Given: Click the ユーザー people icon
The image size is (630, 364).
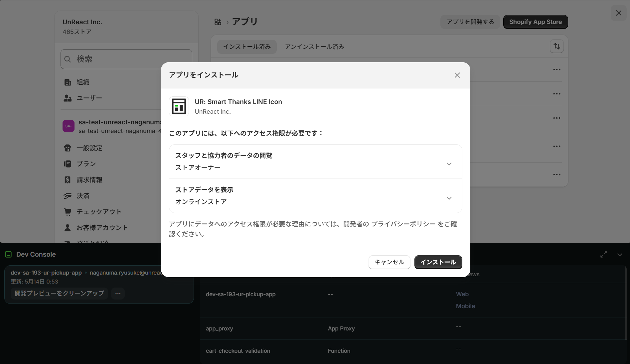Looking at the screenshot, I should pos(68,98).
